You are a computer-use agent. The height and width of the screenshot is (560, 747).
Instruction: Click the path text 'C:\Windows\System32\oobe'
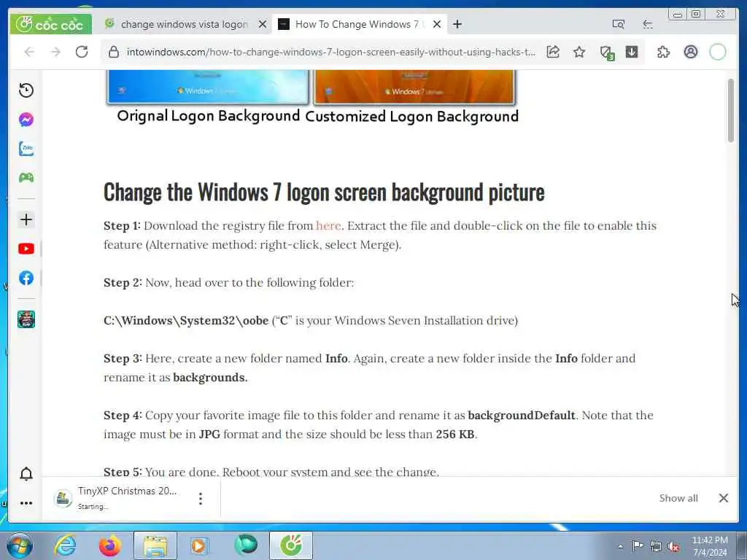[x=186, y=321]
